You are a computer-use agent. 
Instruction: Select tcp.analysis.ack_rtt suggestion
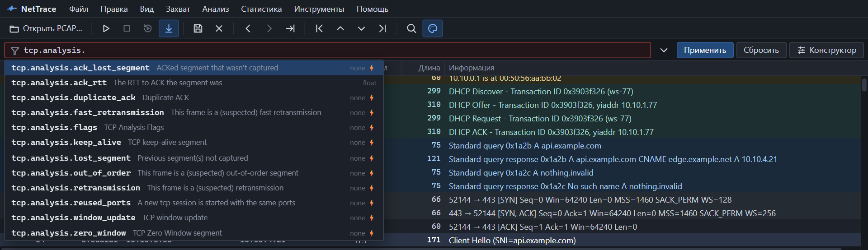click(x=194, y=83)
